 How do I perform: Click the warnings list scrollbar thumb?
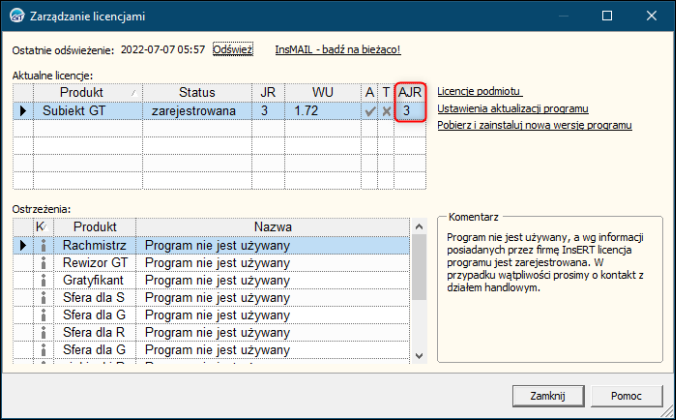(419, 267)
